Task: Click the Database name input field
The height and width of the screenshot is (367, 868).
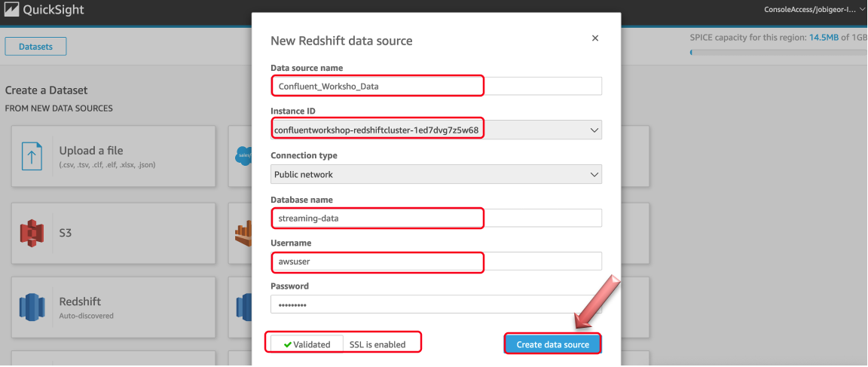Action: 436,218
